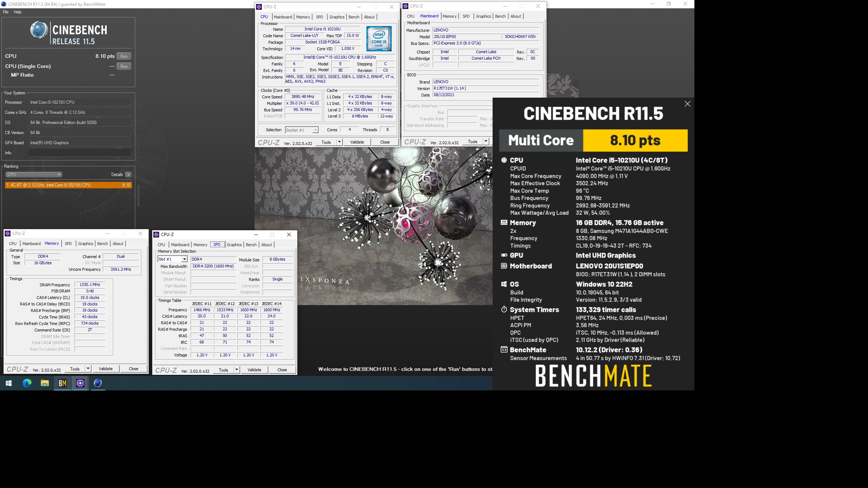Open Tools arrow in Mainboard CPU-Z window

[x=486, y=141]
